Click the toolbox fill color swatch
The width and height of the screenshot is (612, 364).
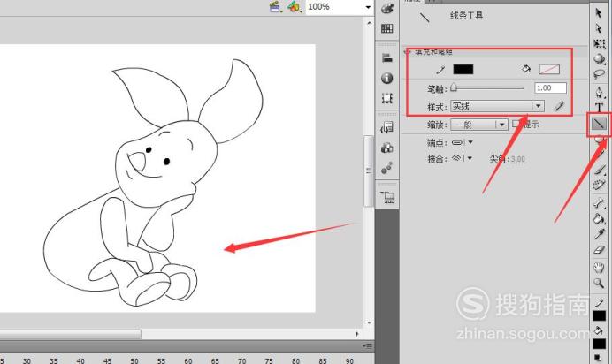tap(599, 344)
